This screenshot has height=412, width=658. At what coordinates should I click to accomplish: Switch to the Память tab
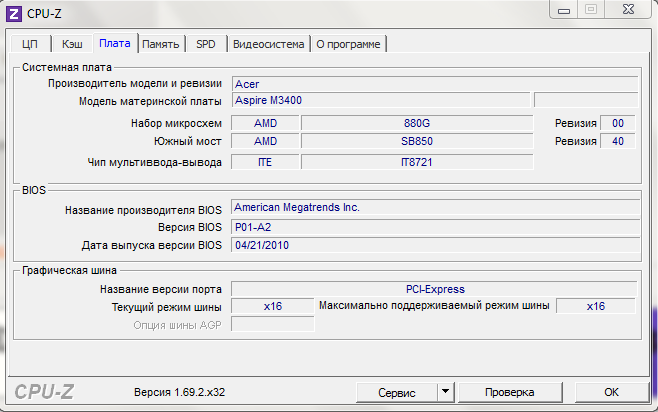[x=161, y=44]
